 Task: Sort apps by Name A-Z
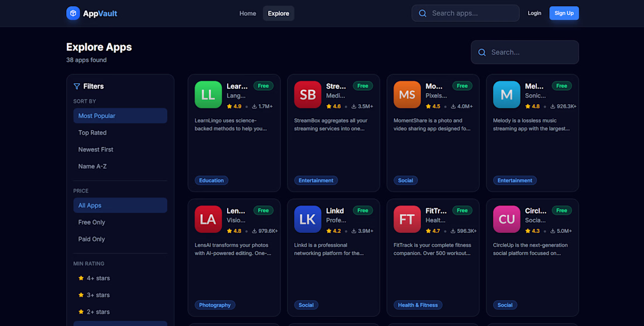pyautogui.click(x=121, y=166)
